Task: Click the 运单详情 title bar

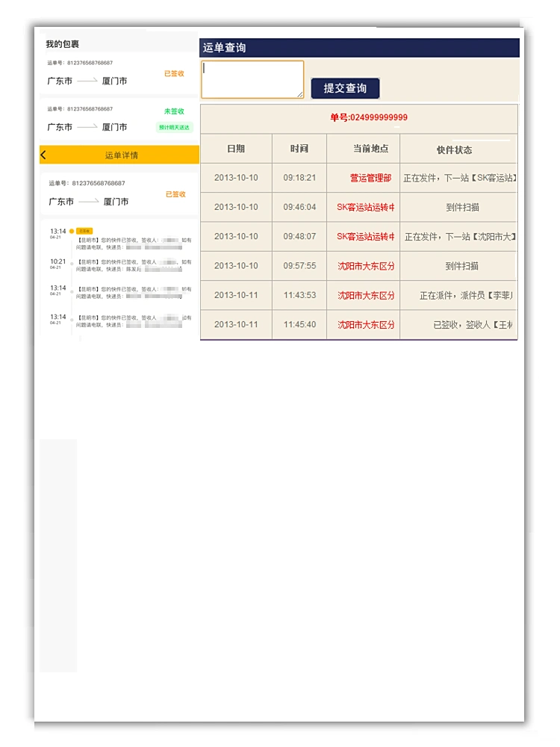Action: 121,155
